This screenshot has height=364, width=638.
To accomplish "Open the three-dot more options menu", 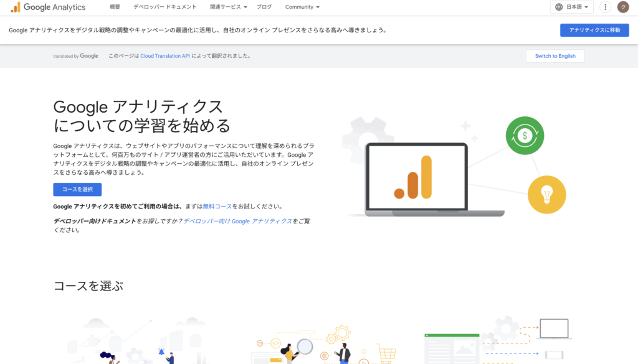I will click(x=606, y=7).
